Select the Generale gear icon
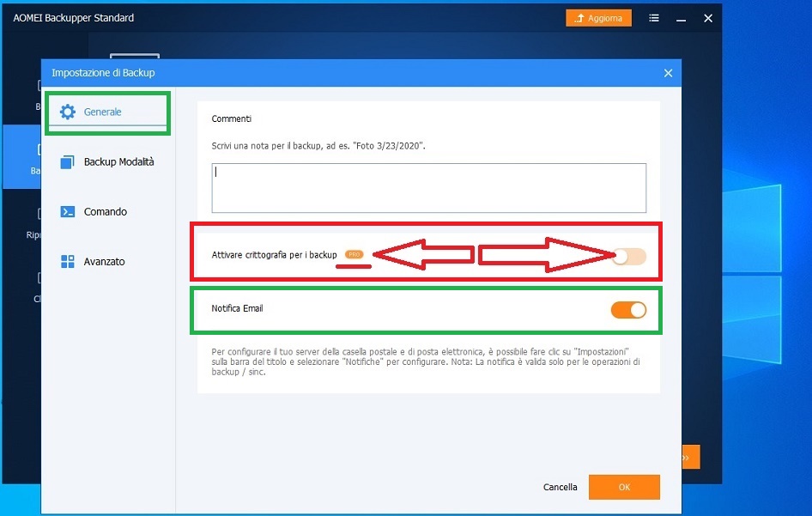 pos(67,112)
